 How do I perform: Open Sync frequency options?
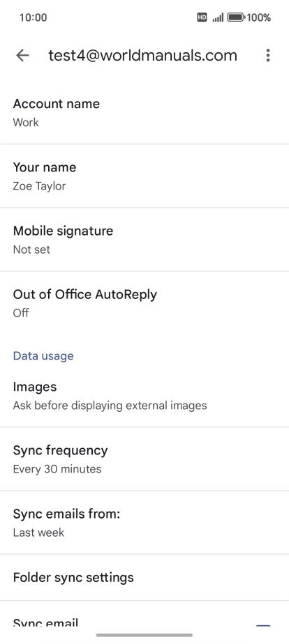144,459
